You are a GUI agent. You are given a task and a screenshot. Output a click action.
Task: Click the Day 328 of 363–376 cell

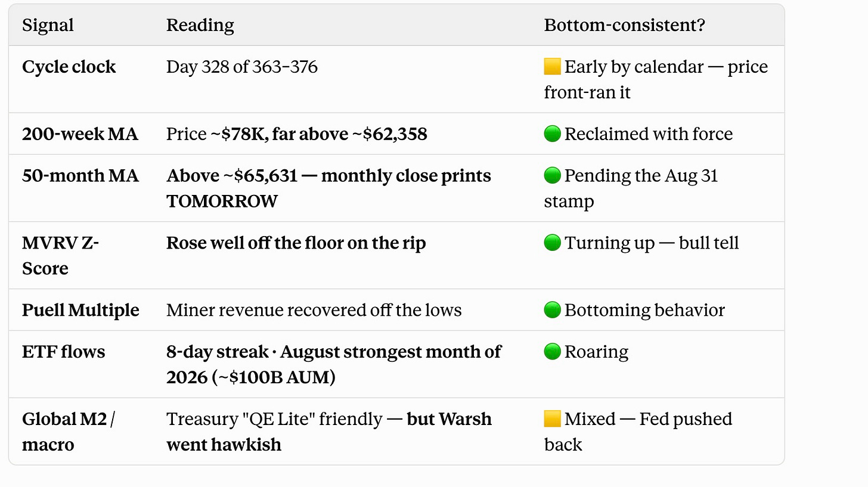pyautogui.click(x=242, y=67)
